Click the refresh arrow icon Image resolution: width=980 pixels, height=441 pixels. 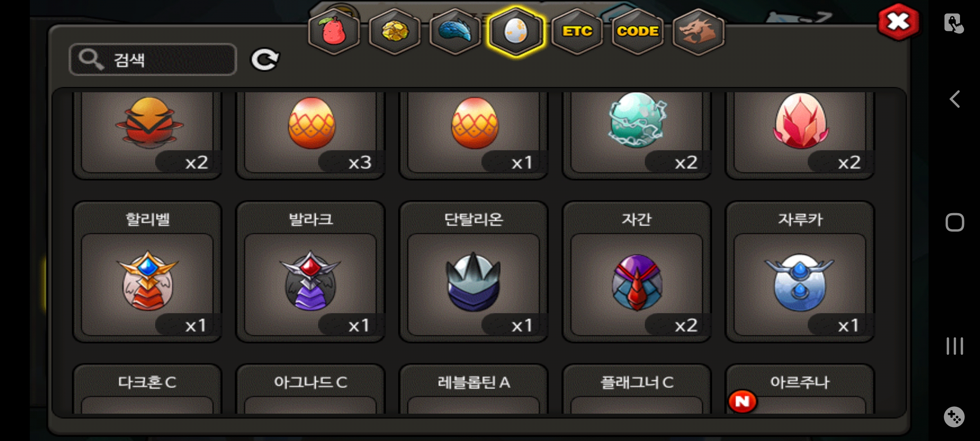265,60
